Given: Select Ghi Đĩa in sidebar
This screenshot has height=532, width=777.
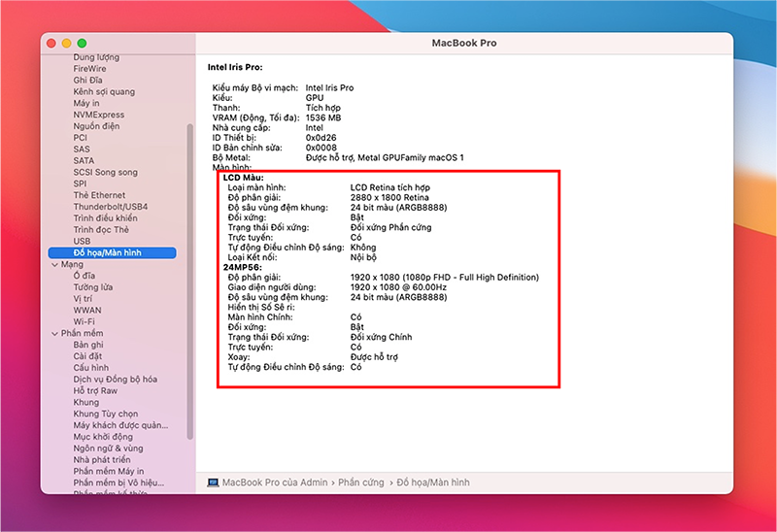Looking at the screenshot, I should [87, 80].
